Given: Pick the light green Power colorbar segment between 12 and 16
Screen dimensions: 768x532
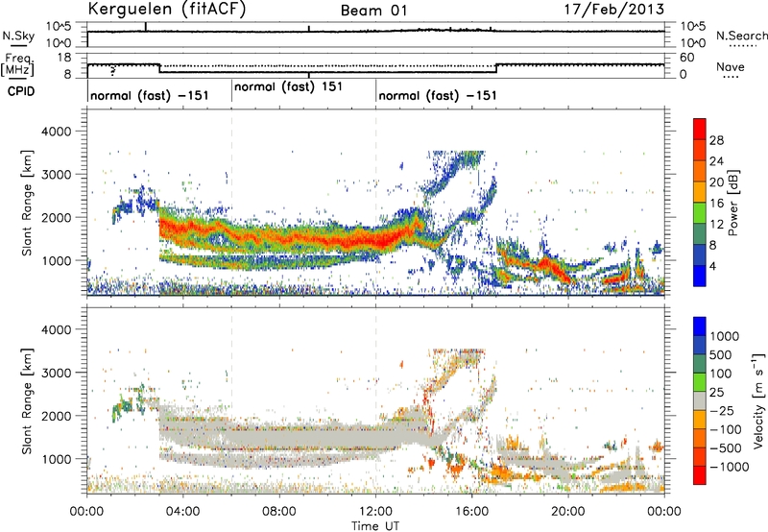Looking at the screenshot, I should click(700, 213).
